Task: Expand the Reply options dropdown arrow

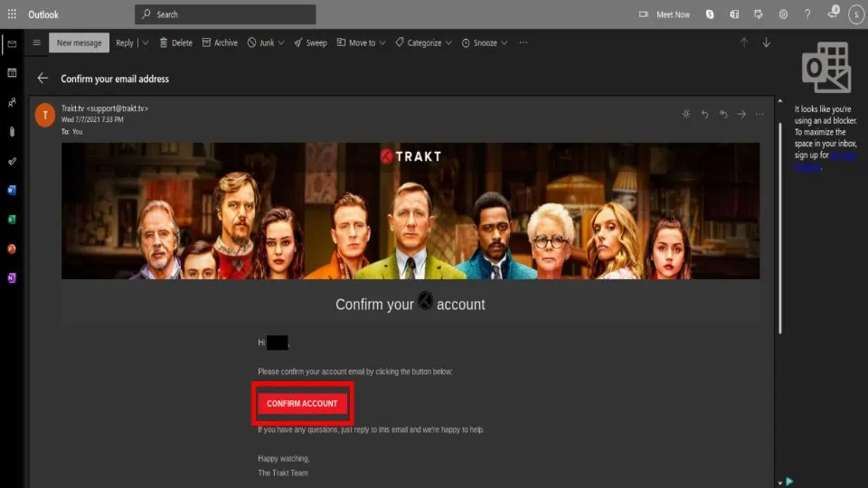Action: tap(145, 42)
